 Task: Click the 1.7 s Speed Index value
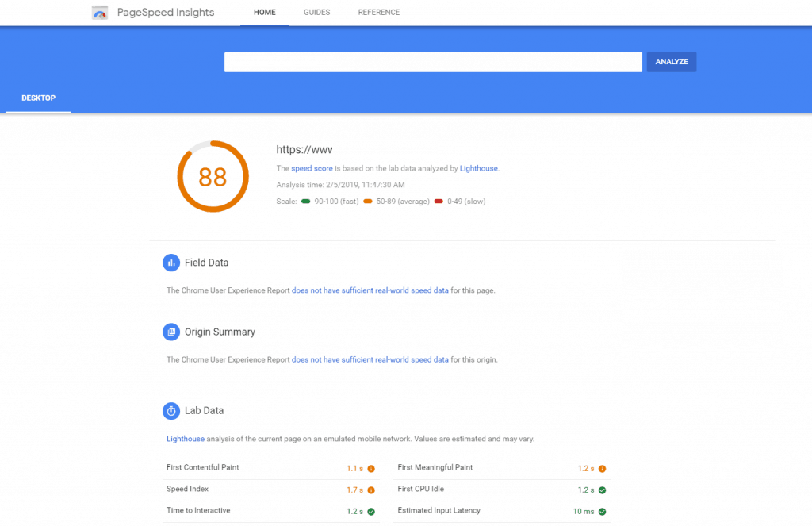tap(354, 490)
